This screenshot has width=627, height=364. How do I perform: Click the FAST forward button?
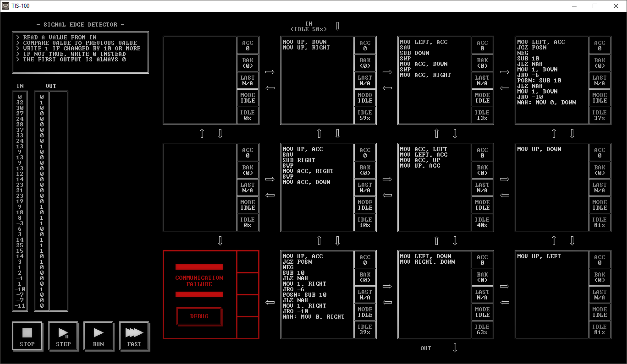134,336
